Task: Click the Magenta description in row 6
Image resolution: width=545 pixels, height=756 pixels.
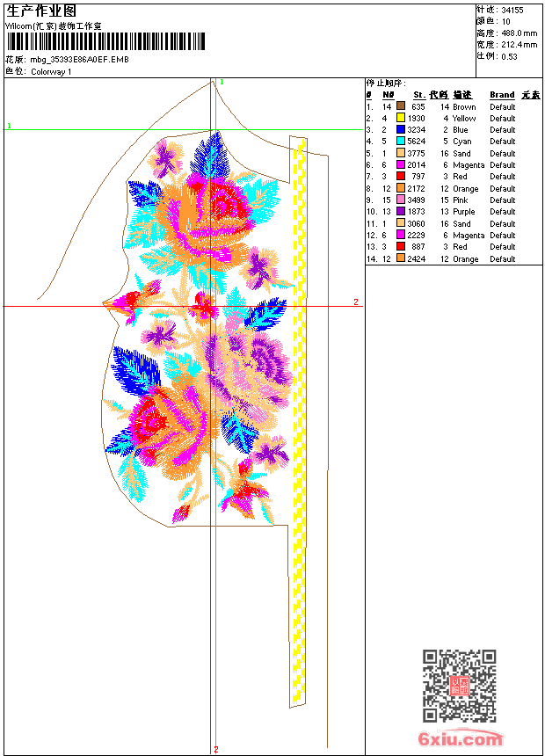Action: (x=469, y=165)
